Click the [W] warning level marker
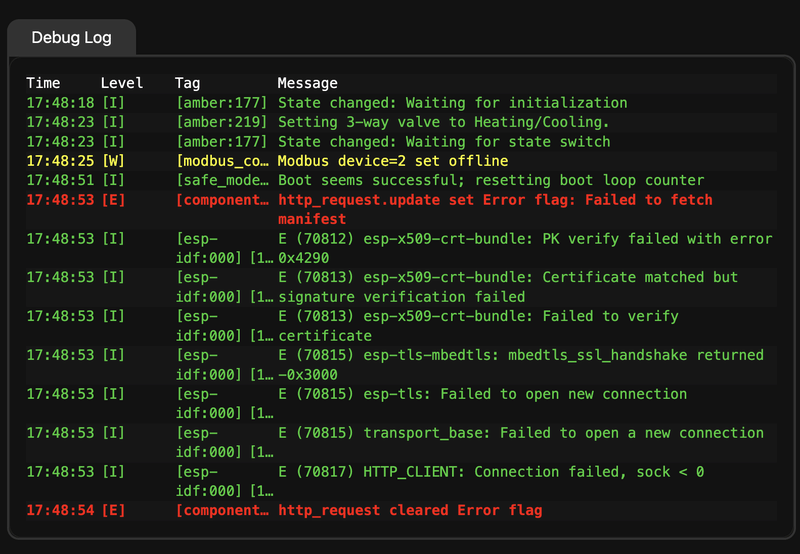This screenshot has width=800, height=554. click(113, 161)
